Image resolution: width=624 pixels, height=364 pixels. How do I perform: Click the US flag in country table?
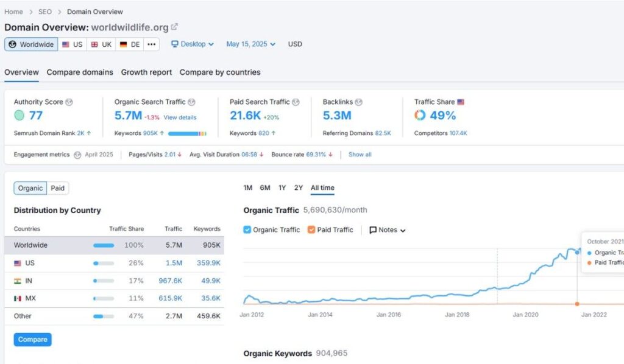18,263
